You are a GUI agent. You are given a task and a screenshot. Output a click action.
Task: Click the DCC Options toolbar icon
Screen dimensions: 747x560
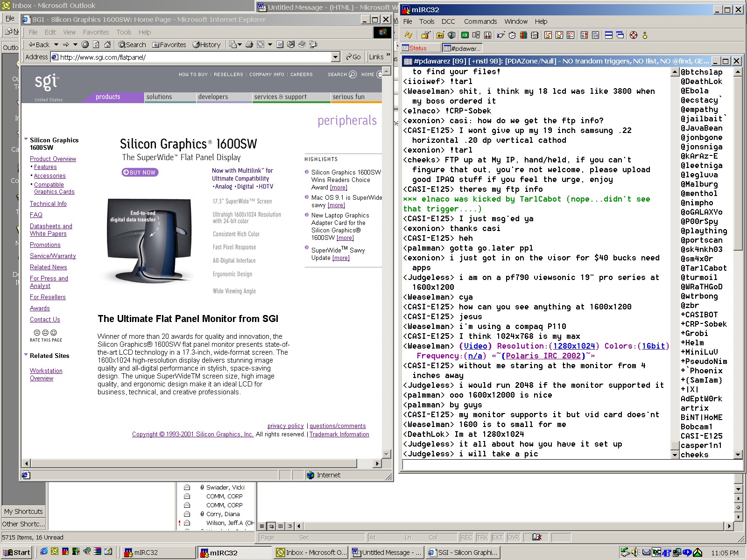(x=570, y=35)
